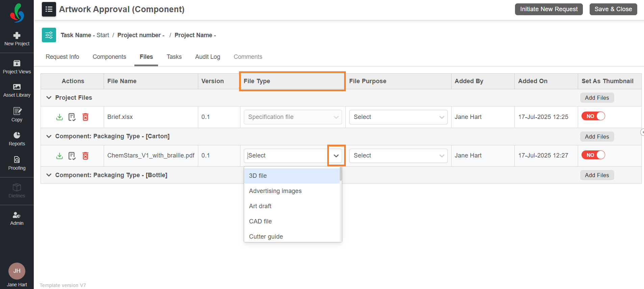Viewport: 644px width, 289px height.
Task: Download the Brief.xlsx file
Action: 59,117
